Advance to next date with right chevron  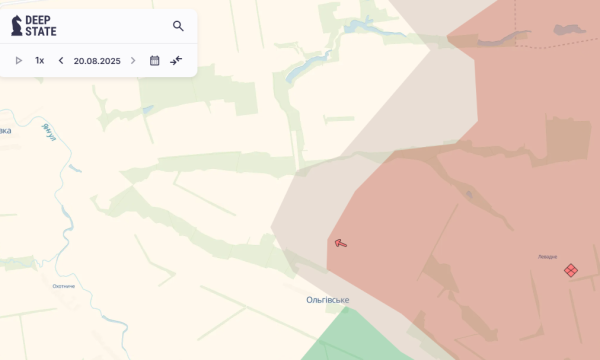[133, 60]
